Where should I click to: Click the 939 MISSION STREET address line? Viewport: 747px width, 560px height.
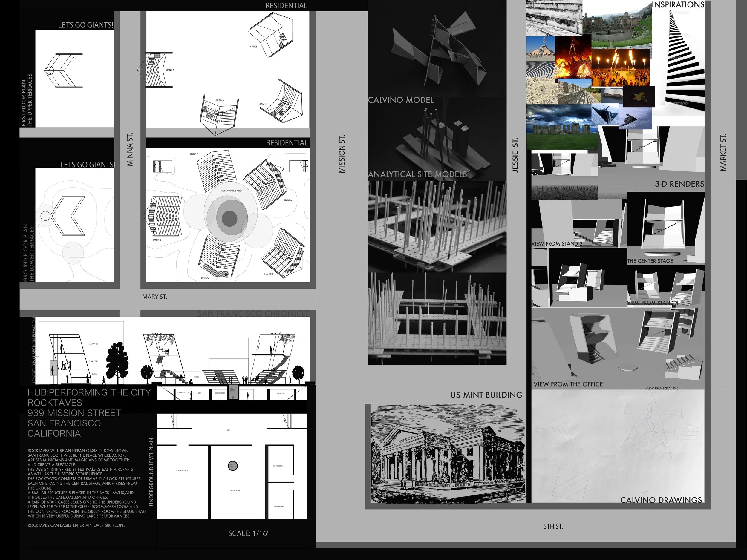tap(74, 413)
